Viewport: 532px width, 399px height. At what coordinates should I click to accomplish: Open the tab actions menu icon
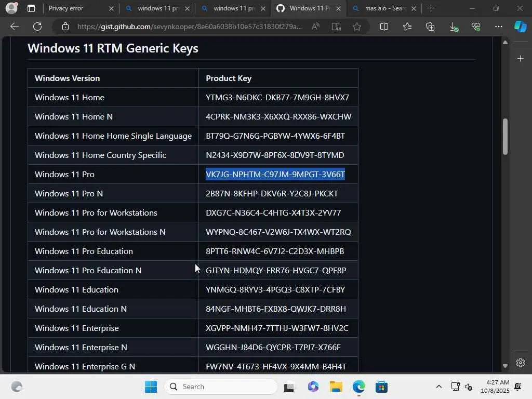click(31, 8)
